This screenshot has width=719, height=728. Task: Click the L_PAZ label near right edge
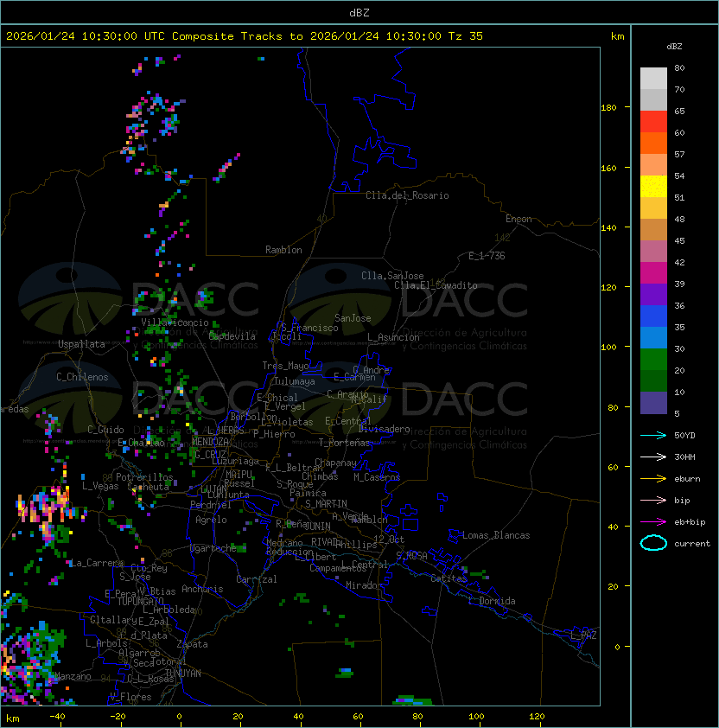583,635
